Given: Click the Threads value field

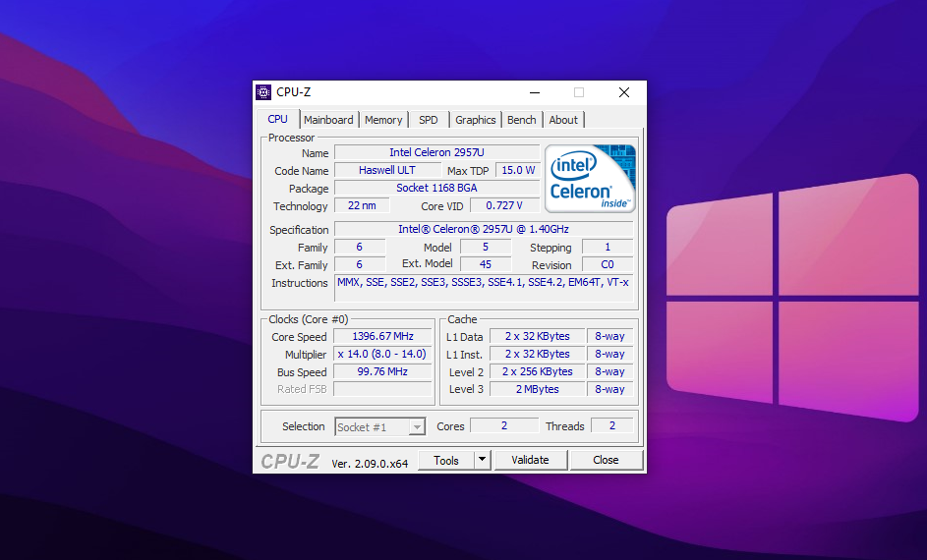Looking at the screenshot, I should 611,426.
